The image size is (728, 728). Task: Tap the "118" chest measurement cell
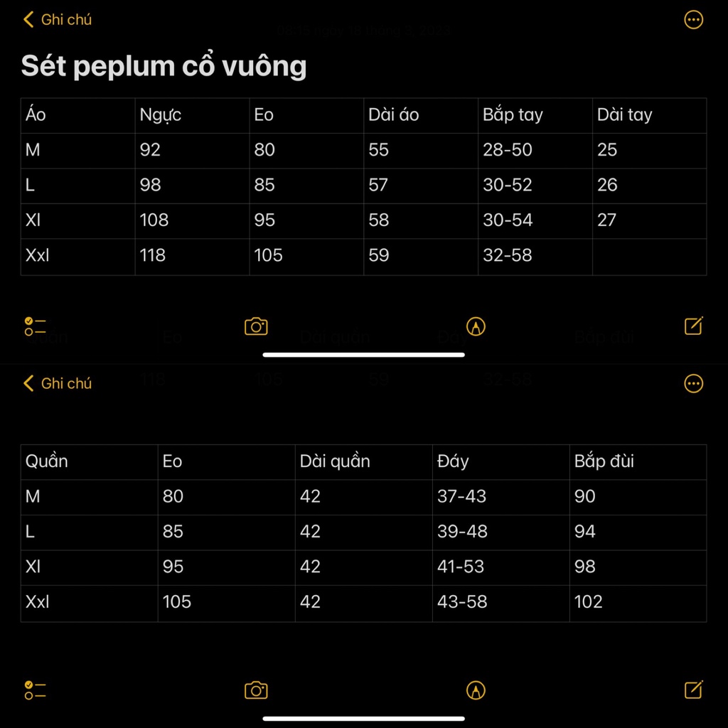point(192,256)
